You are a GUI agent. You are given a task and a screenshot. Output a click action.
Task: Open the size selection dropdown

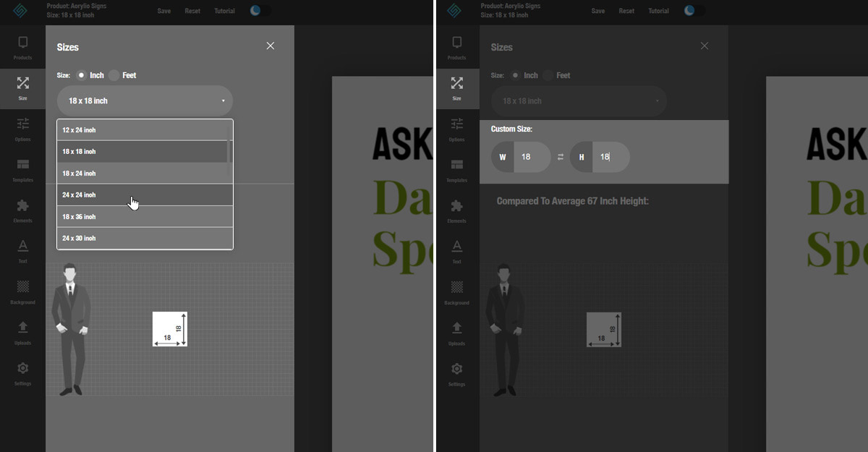(145, 101)
